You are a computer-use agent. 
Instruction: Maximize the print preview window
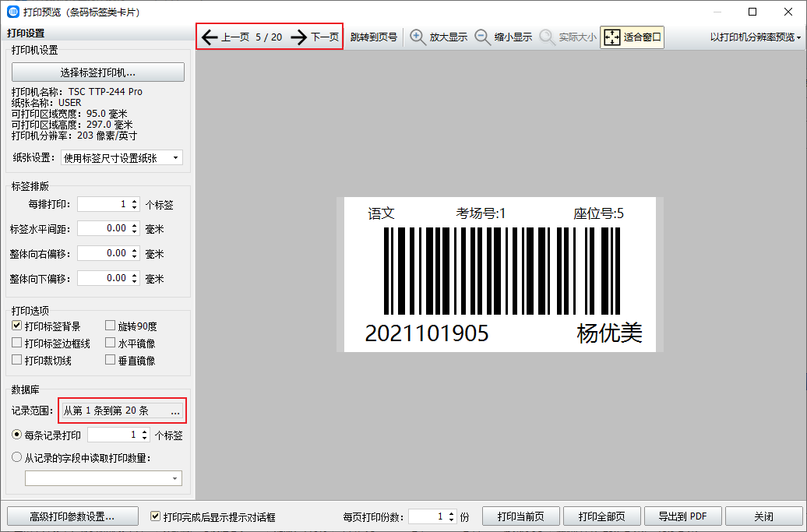[x=752, y=12]
